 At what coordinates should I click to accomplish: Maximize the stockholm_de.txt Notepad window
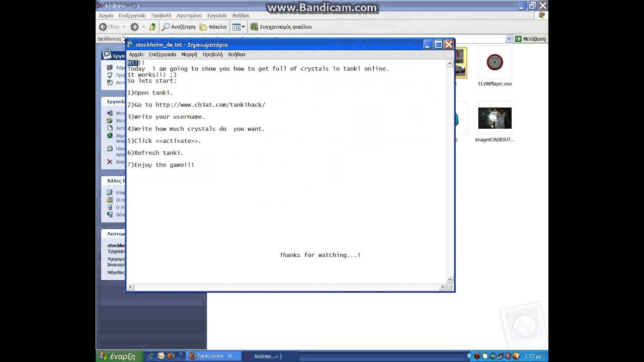[438, 45]
